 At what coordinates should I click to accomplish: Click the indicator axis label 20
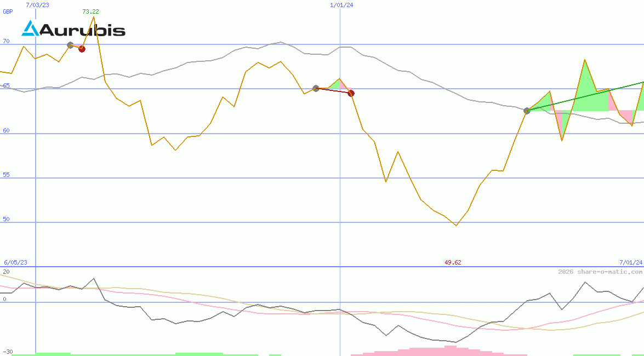pos(5,272)
